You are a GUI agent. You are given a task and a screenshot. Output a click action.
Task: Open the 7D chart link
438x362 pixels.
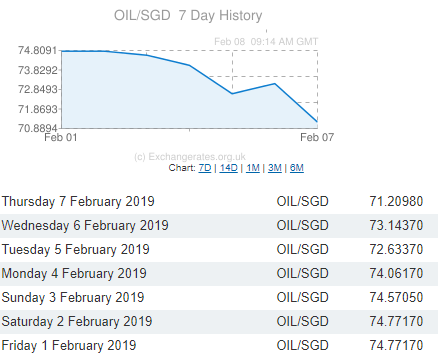(205, 168)
